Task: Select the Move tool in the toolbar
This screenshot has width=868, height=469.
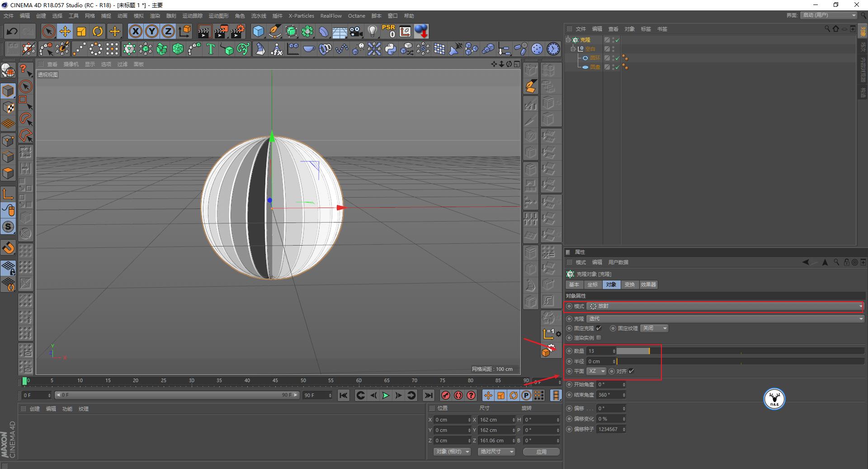Action: (x=65, y=31)
